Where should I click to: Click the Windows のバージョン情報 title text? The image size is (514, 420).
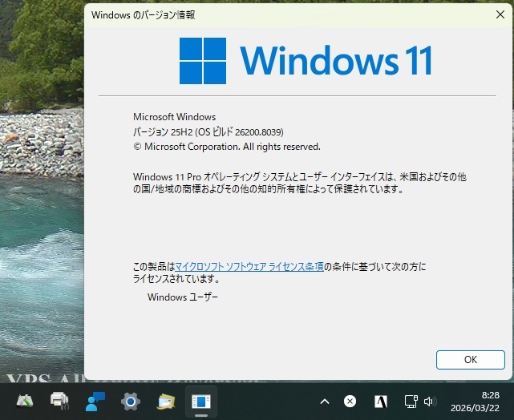click(144, 14)
